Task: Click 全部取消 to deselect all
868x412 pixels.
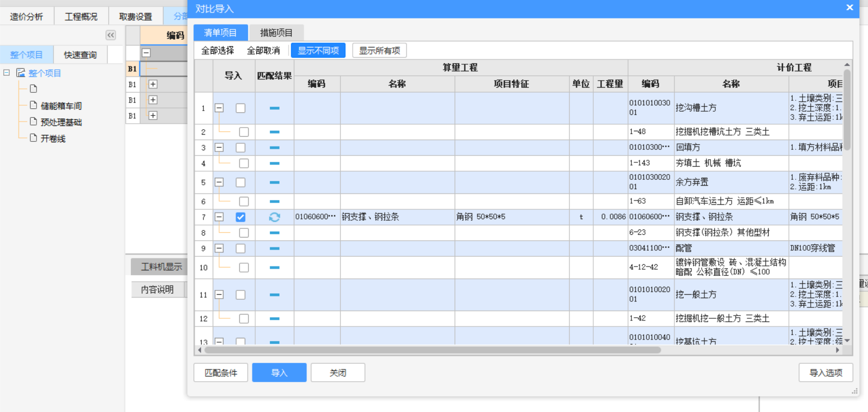Action: point(263,51)
